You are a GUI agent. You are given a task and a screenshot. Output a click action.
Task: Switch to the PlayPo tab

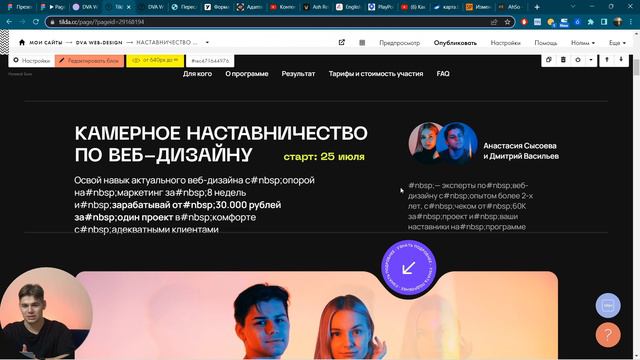tap(381, 7)
